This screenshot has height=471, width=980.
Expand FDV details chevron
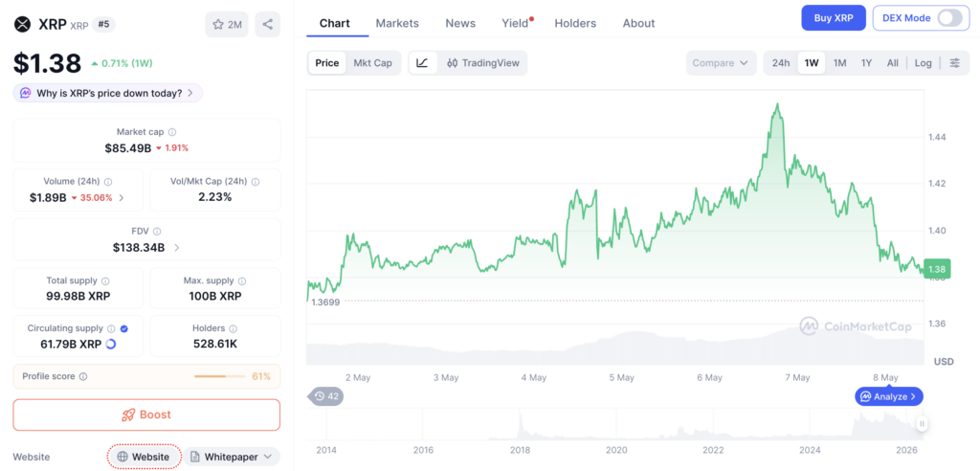click(177, 248)
